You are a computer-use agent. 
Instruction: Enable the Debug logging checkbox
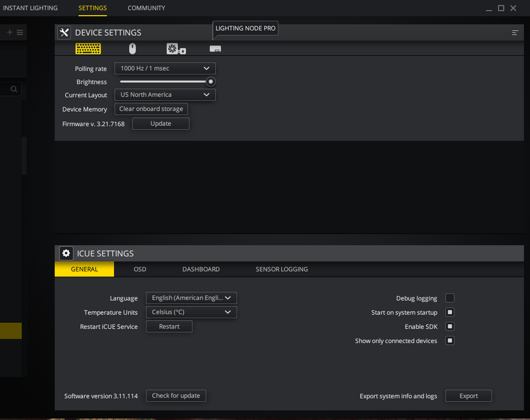[x=450, y=298]
